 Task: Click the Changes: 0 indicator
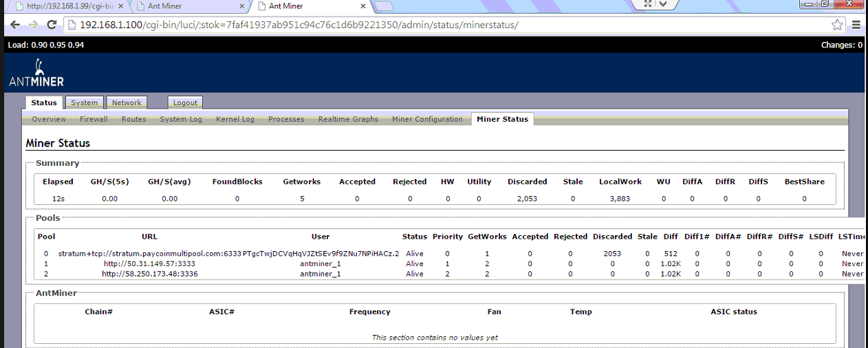[x=842, y=45]
